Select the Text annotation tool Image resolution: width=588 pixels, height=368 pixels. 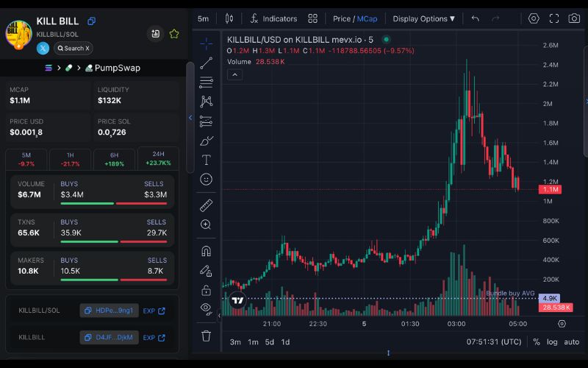[207, 160]
